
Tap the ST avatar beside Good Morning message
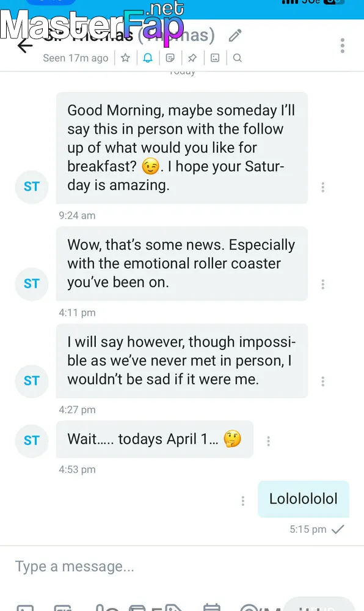coord(32,186)
